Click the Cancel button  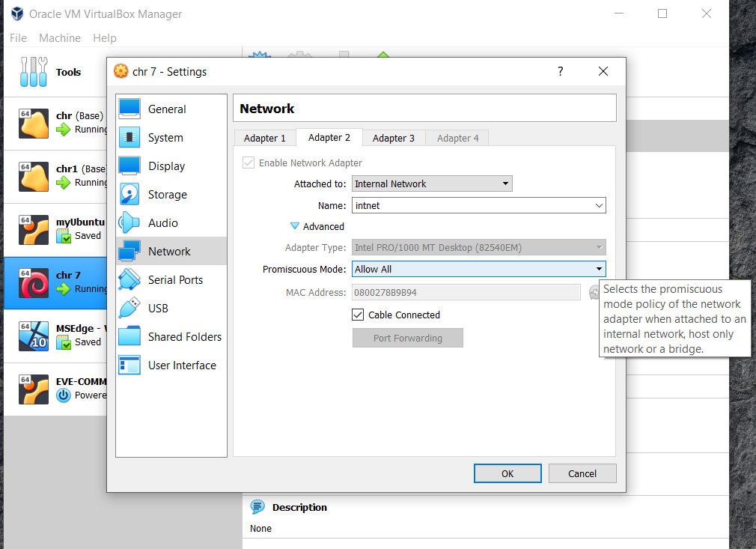click(582, 473)
